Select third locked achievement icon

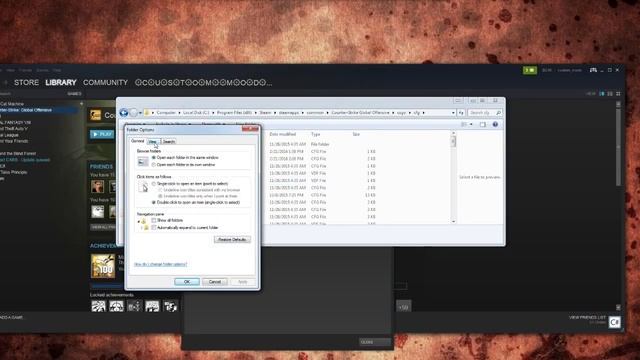click(x=134, y=306)
